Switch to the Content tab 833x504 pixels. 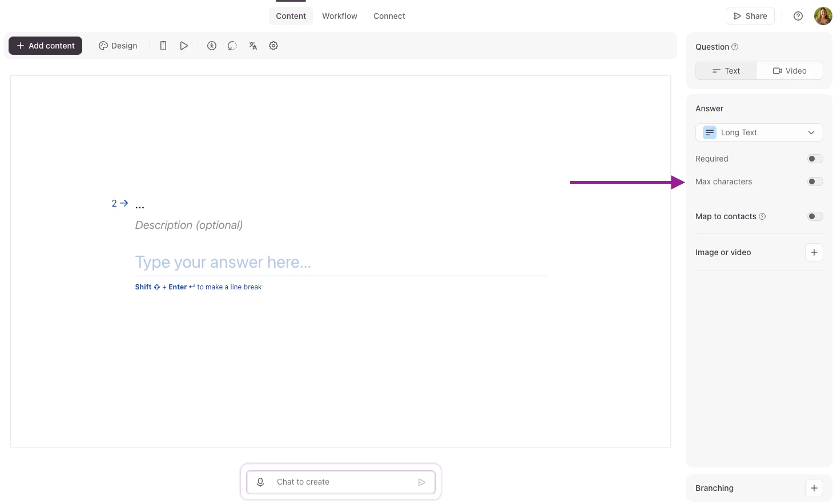pyautogui.click(x=291, y=16)
